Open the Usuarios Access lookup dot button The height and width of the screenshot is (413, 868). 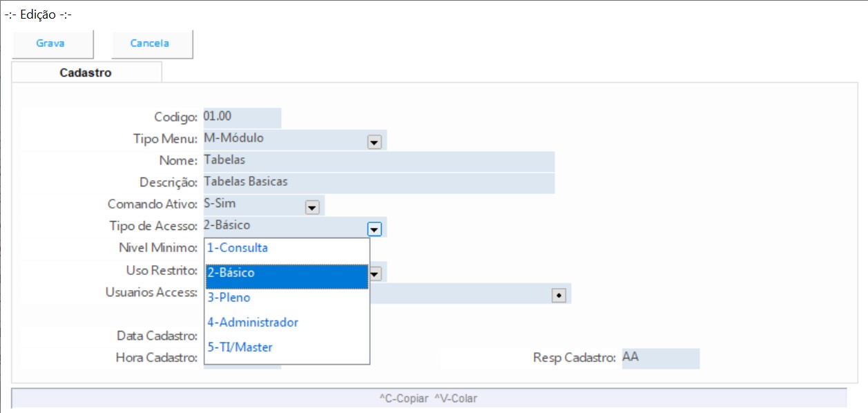point(559,295)
